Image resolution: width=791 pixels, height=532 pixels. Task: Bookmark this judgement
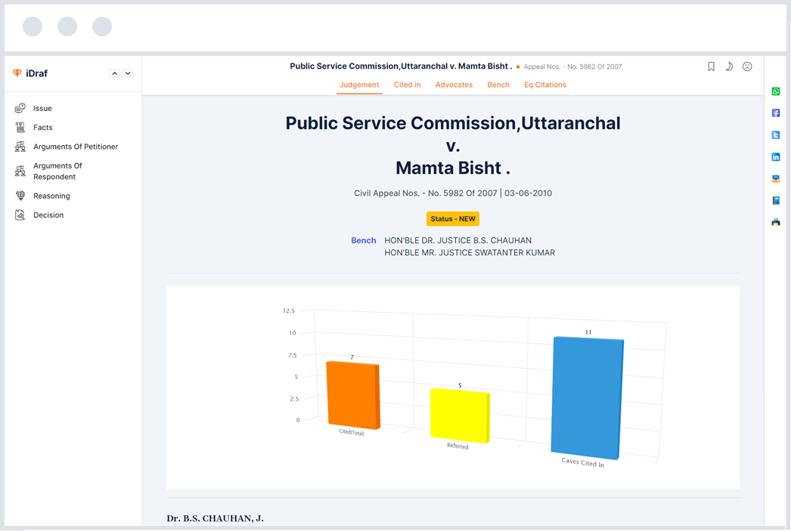711,66
